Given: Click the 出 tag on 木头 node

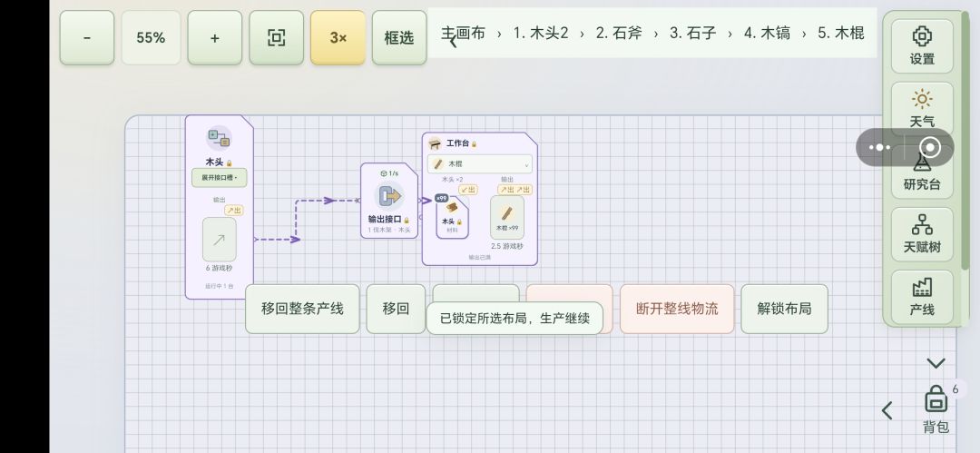Looking at the screenshot, I should pos(233,211).
